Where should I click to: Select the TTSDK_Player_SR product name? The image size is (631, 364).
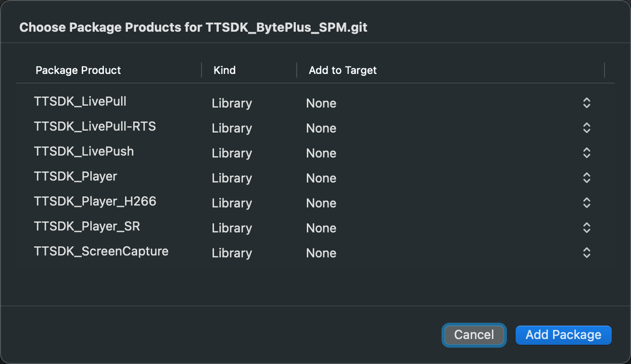tap(87, 227)
